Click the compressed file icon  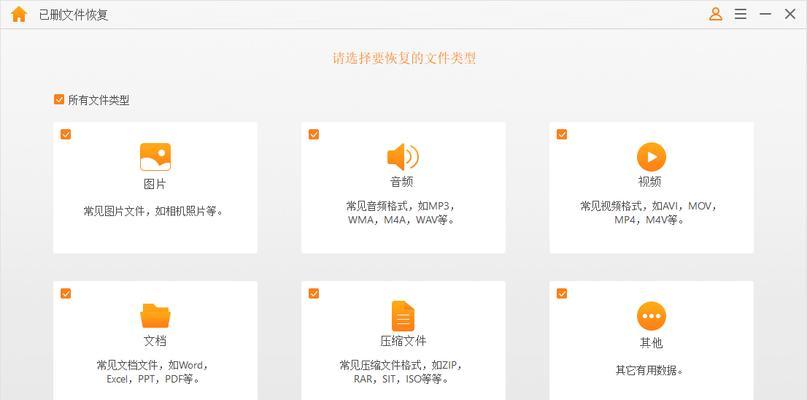[x=403, y=316]
